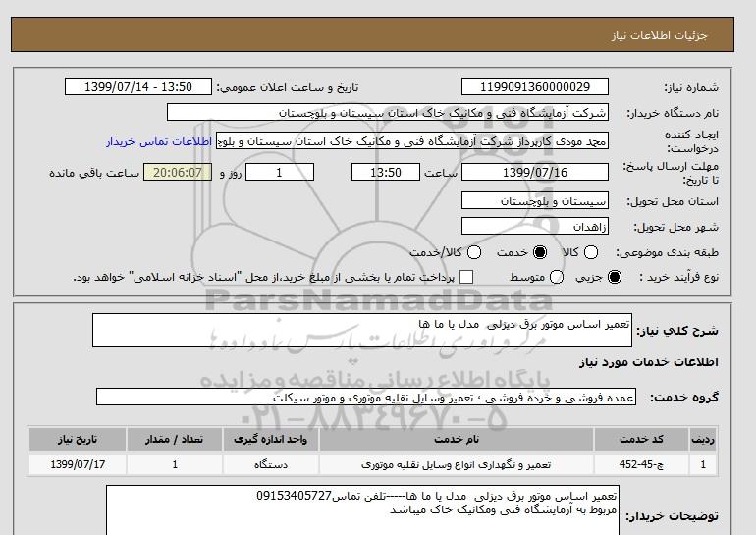This screenshot has width=756, height=535.
Task: Select the کالا/خدمت radio button
Action: (474, 252)
